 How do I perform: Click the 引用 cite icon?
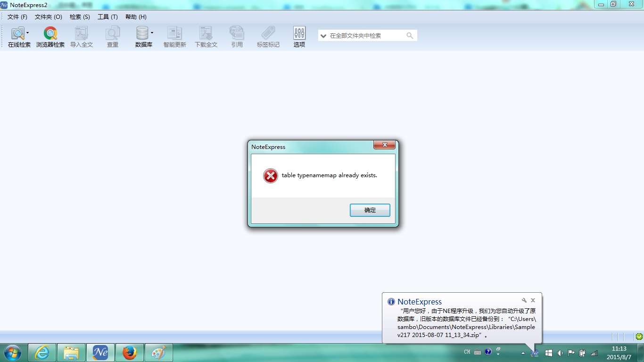coord(237,33)
